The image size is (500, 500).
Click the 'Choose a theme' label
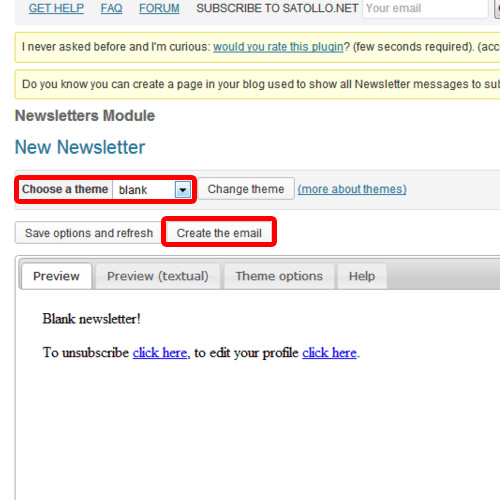65,189
